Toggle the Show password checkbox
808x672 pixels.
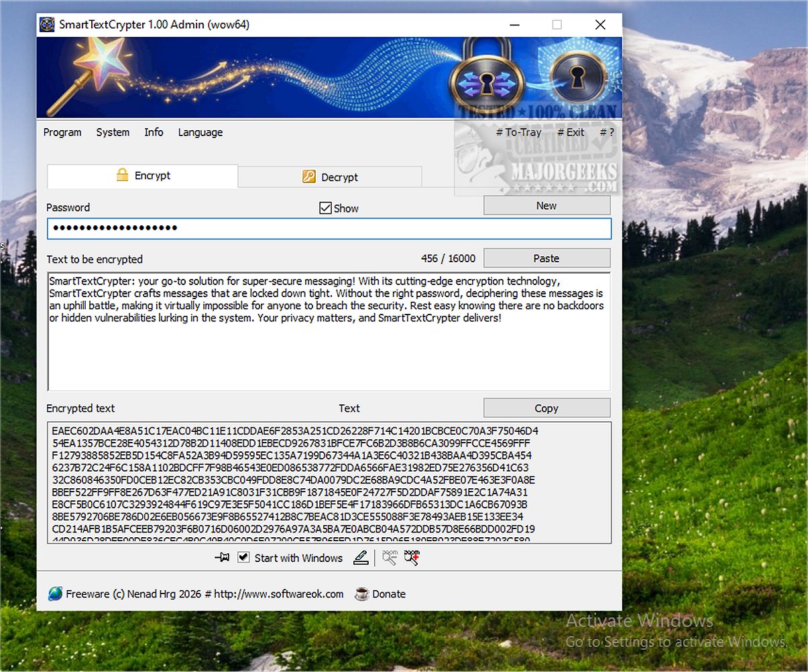(x=325, y=208)
